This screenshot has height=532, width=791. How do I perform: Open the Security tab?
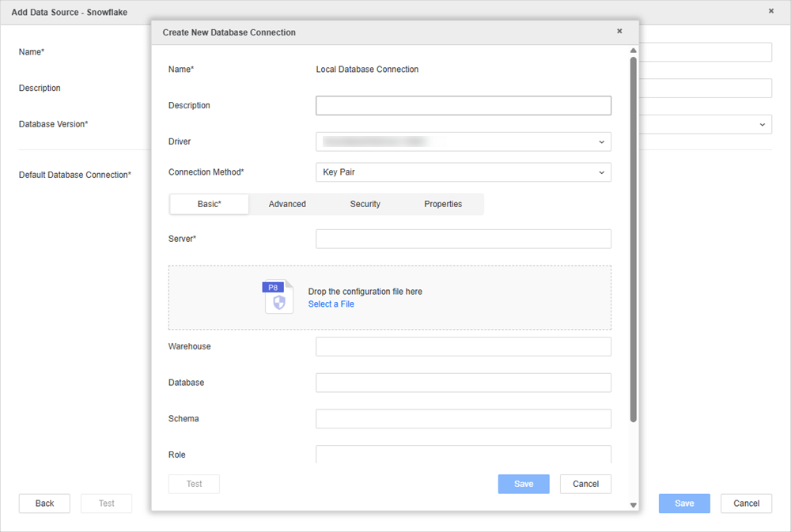pos(365,204)
